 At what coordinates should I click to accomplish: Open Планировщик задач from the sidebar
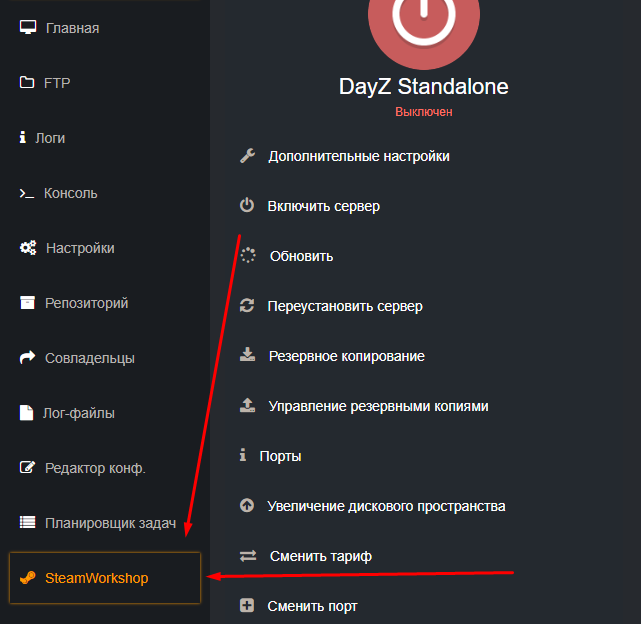tap(110, 523)
